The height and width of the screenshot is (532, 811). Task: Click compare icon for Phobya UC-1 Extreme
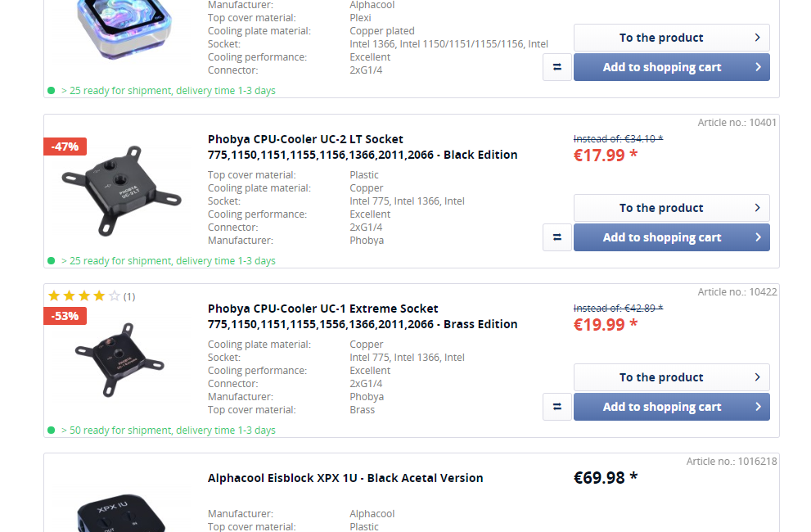[556, 407]
